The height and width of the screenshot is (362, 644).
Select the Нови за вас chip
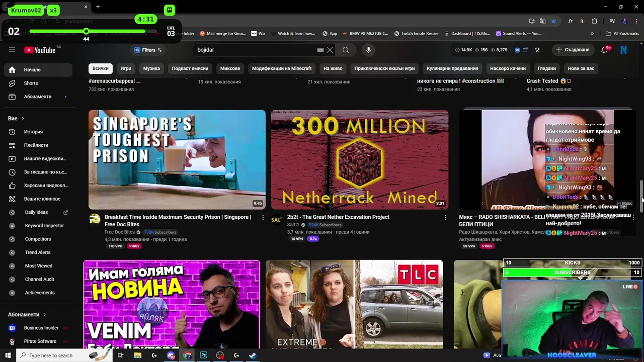(x=581, y=68)
